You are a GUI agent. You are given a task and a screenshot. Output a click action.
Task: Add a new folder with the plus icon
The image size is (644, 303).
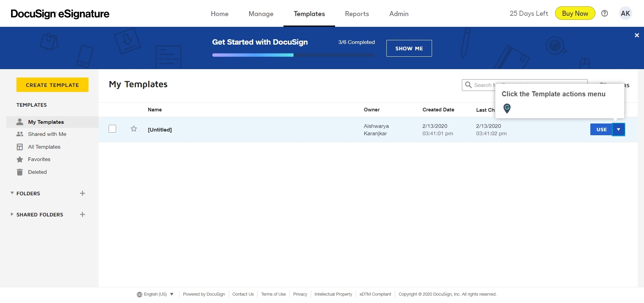(x=83, y=193)
